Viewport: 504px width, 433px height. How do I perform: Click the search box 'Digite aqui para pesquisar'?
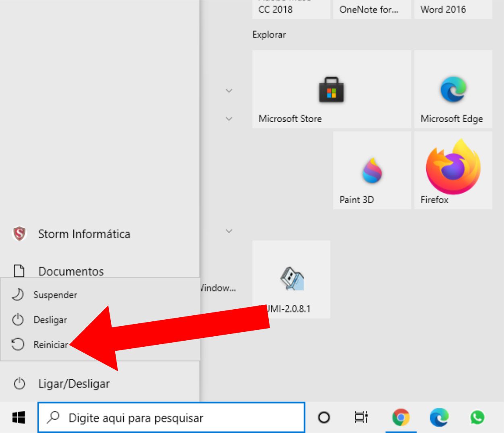point(171,418)
